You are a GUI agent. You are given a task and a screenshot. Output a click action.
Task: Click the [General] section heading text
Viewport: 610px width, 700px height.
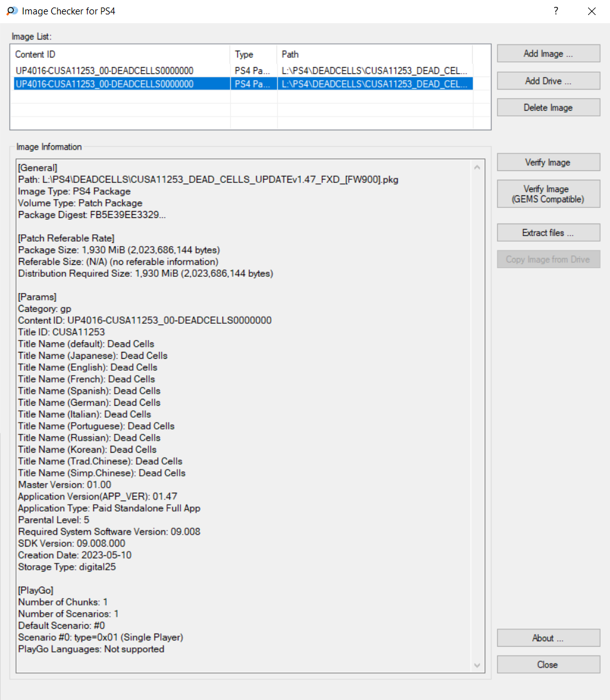coord(38,168)
